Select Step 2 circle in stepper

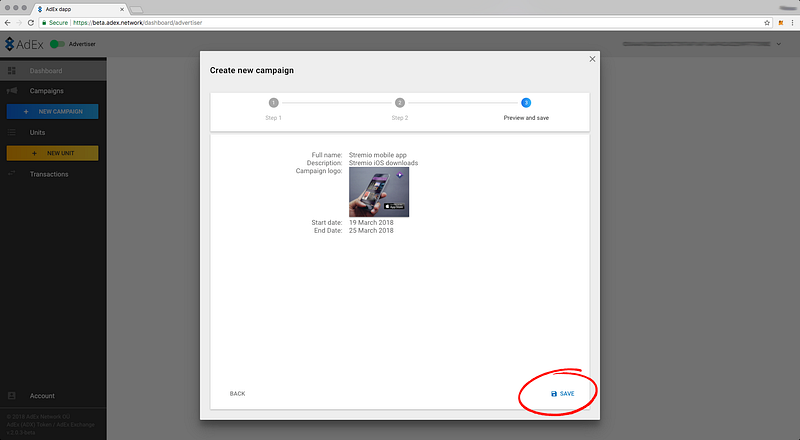point(400,103)
